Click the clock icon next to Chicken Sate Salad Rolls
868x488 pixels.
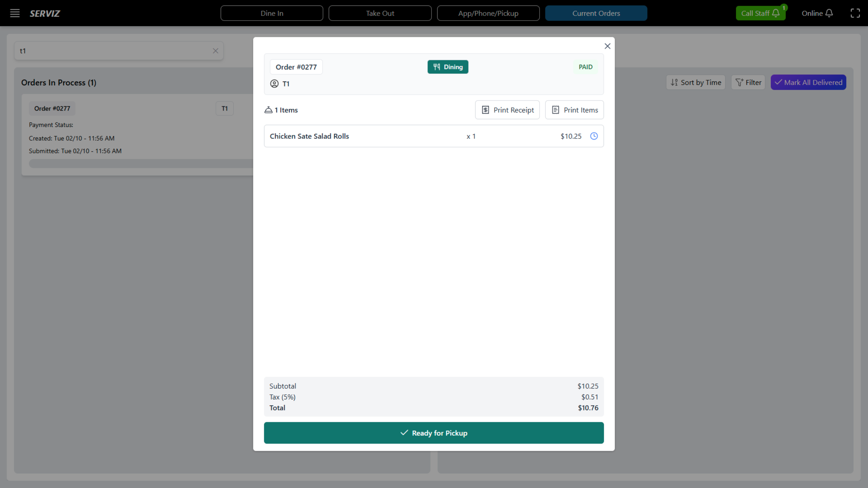tap(594, 136)
